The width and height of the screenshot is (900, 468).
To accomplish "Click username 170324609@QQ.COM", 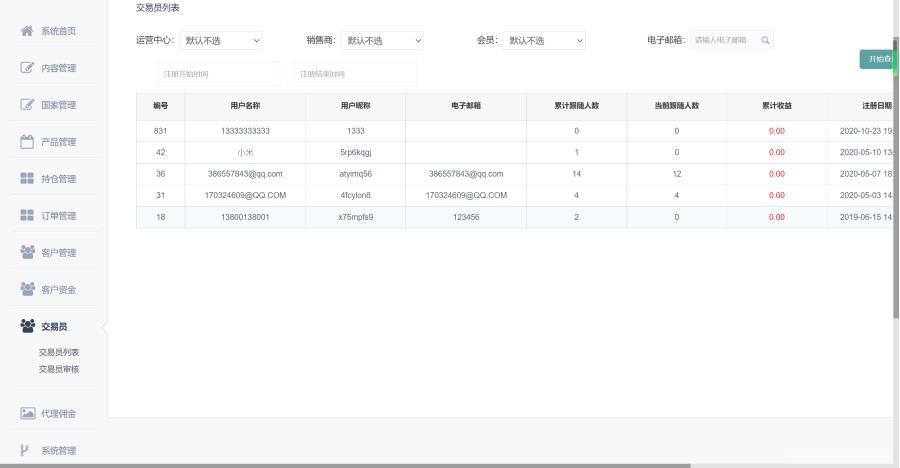I will (245, 195).
